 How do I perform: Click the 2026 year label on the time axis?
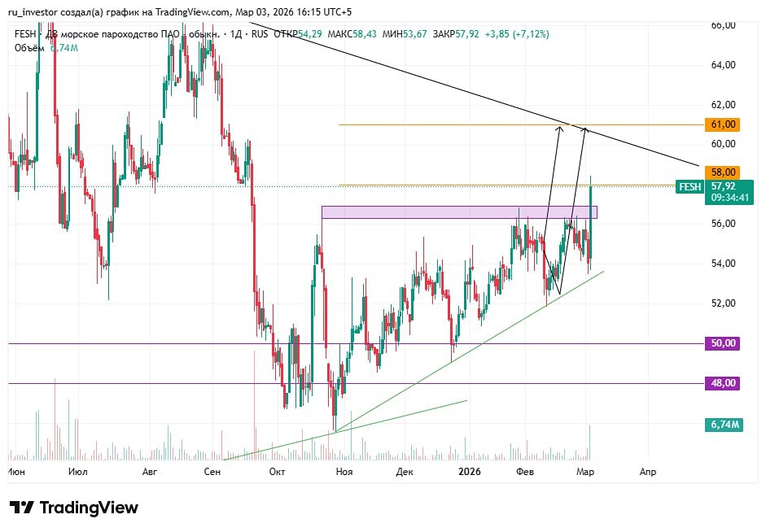coord(469,472)
